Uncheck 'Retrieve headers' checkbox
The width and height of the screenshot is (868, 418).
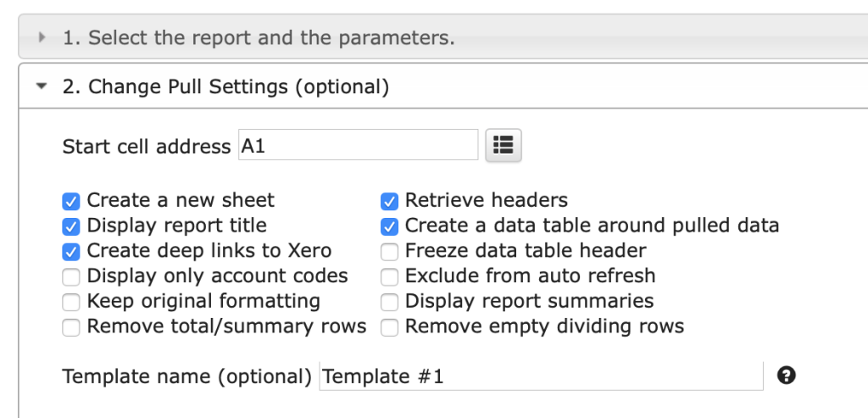point(389,201)
